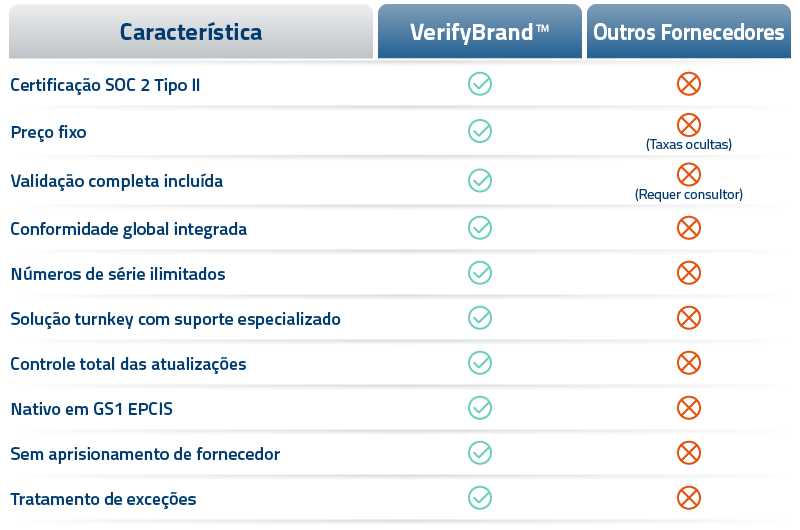Click the green checkmark for Certificação SOC 2 Tipo II
The height and width of the screenshot is (530, 800).
480,84
